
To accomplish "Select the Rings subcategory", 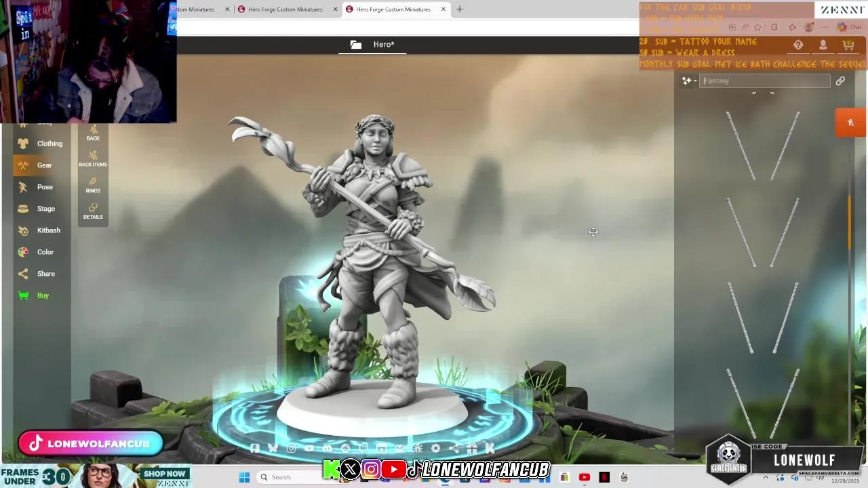I will pos(93,185).
